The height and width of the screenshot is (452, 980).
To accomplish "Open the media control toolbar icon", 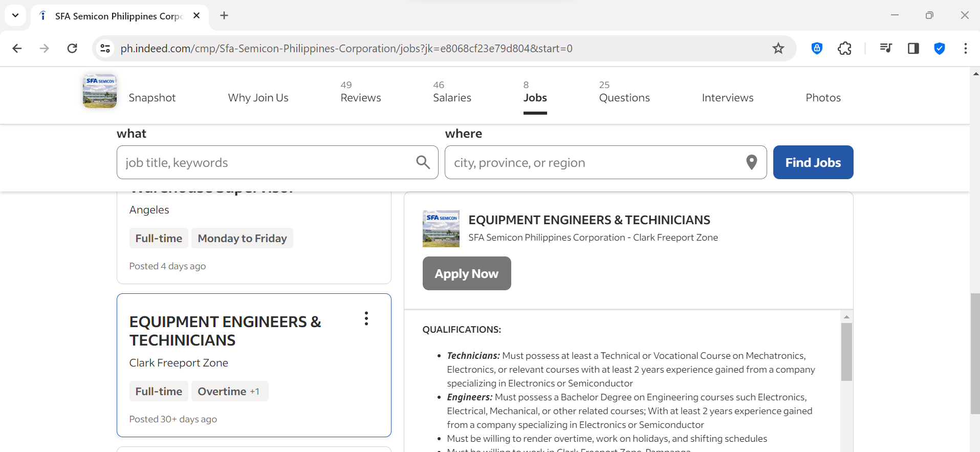I will 886,49.
